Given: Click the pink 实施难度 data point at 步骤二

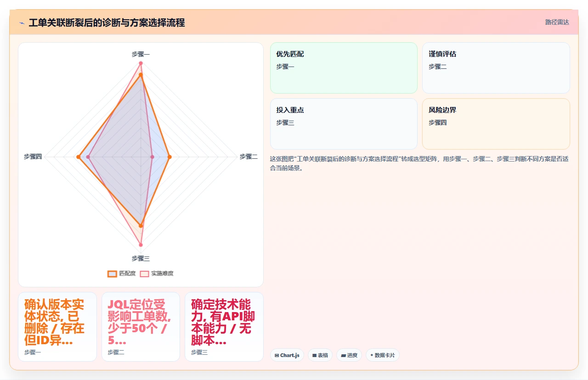Looking at the screenshot, I should [x=152, y=157].
